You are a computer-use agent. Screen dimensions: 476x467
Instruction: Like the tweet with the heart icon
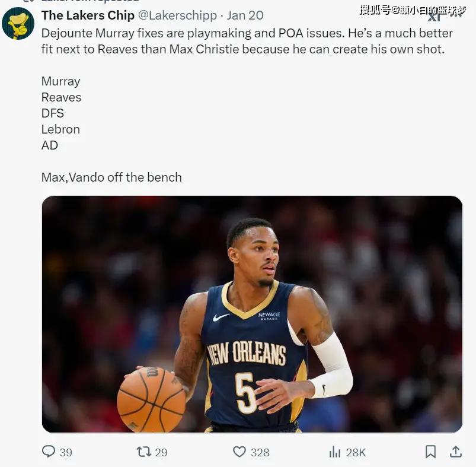click(239, 452)
